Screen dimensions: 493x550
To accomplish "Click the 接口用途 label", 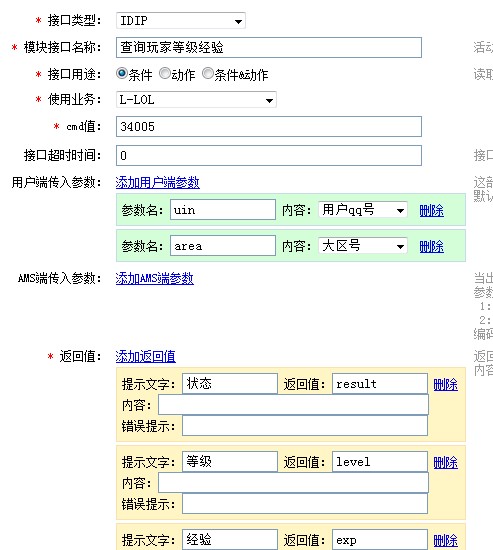I will (x=74, y=74).
